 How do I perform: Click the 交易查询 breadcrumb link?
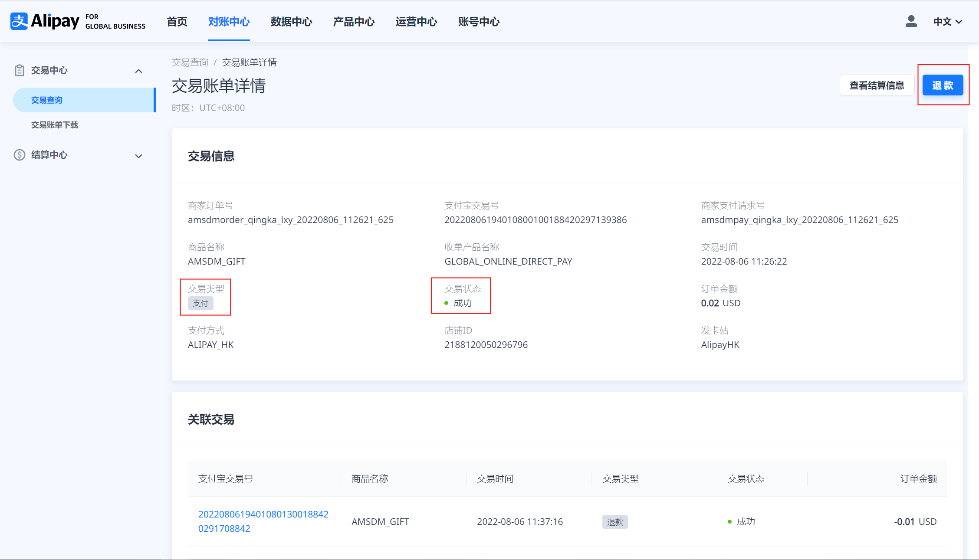tap(190, 62)
